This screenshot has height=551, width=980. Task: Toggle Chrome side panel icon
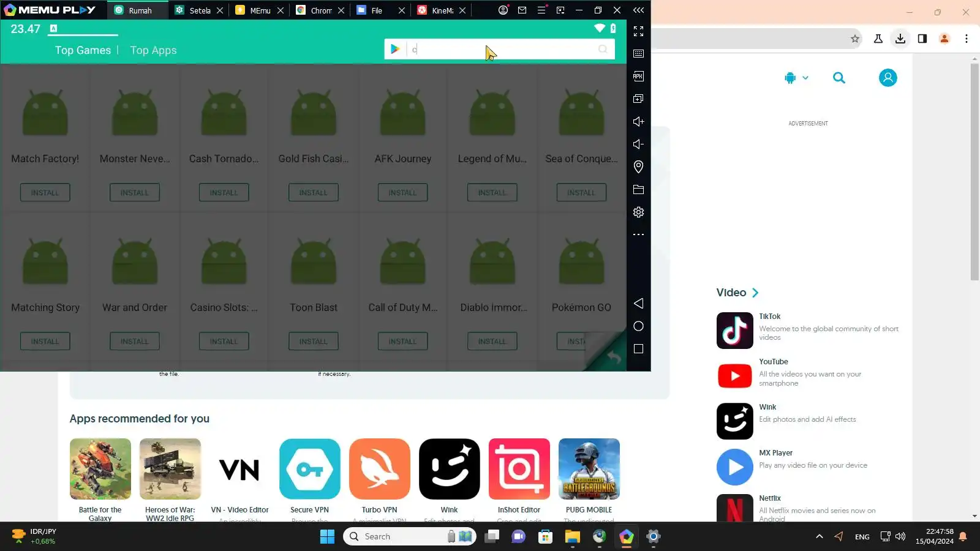(x=922, y=39)
